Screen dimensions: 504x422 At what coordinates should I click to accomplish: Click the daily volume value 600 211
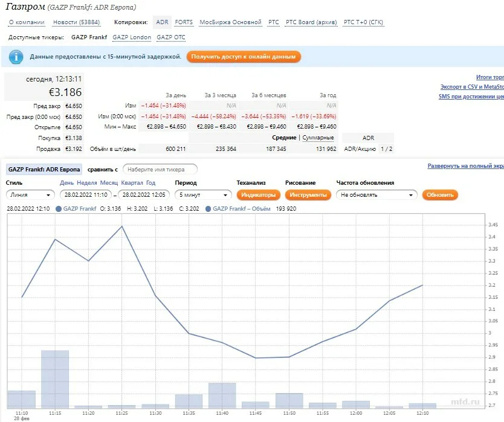175,149
